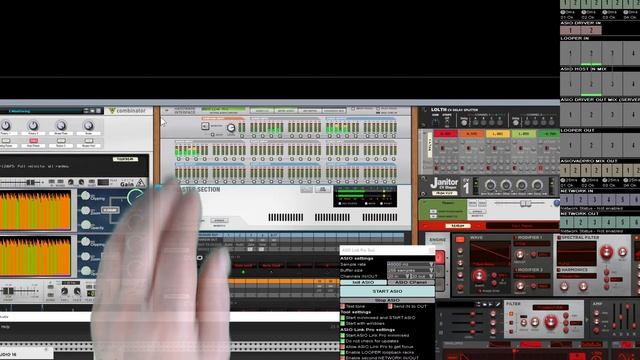This screenshot has height=360, width=640.
Task: Click the third Combinator rotary knob
Action: (x=61, y=125)
